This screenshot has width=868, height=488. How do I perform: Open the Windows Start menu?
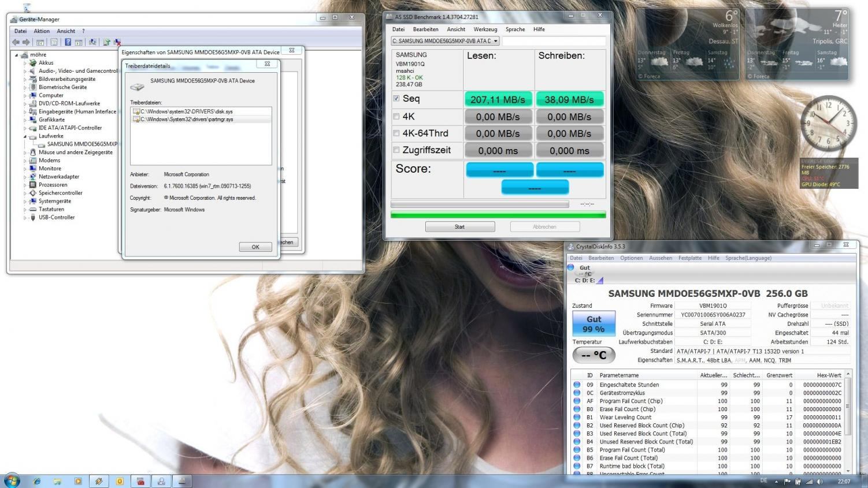pyautogui.click(x=12, y=480)
